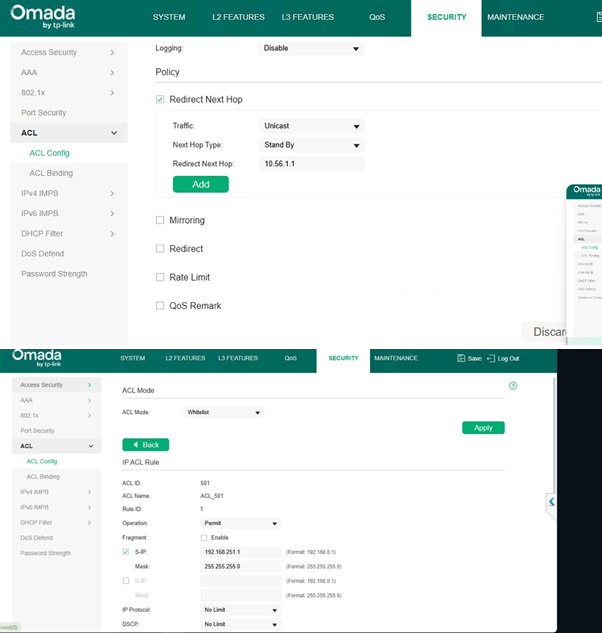Uncheck the Redirect Next Hop checkbox
The width and height of the screenshot is (602, 633).
[160, 99]
